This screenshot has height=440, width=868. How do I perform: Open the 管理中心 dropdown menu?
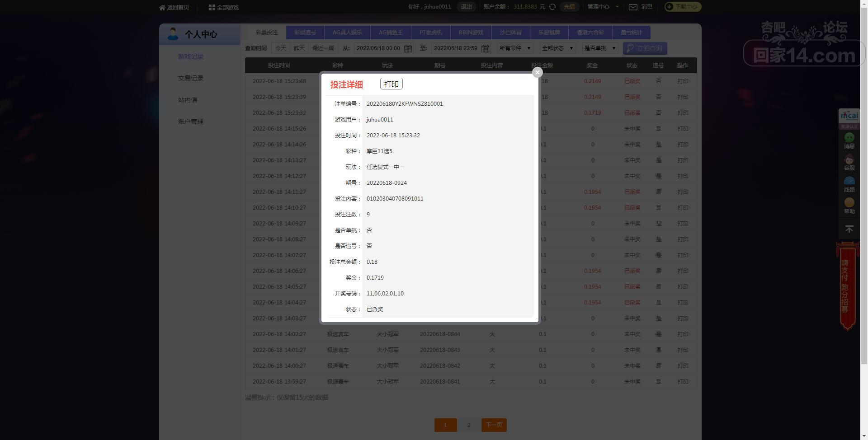603,7
